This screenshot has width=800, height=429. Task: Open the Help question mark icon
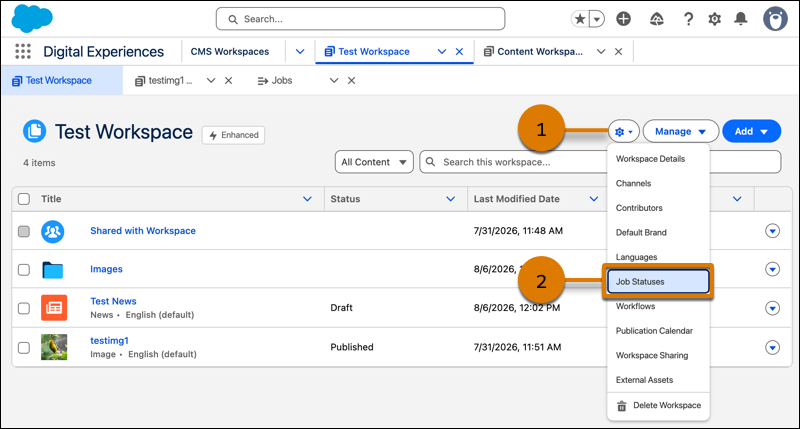tap(688, 19)
